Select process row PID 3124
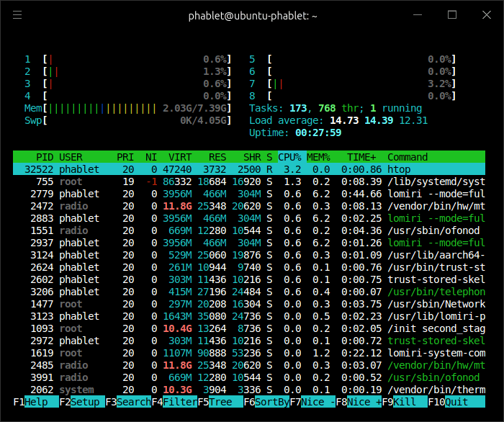The image size is (504, 422). [249, 254]
